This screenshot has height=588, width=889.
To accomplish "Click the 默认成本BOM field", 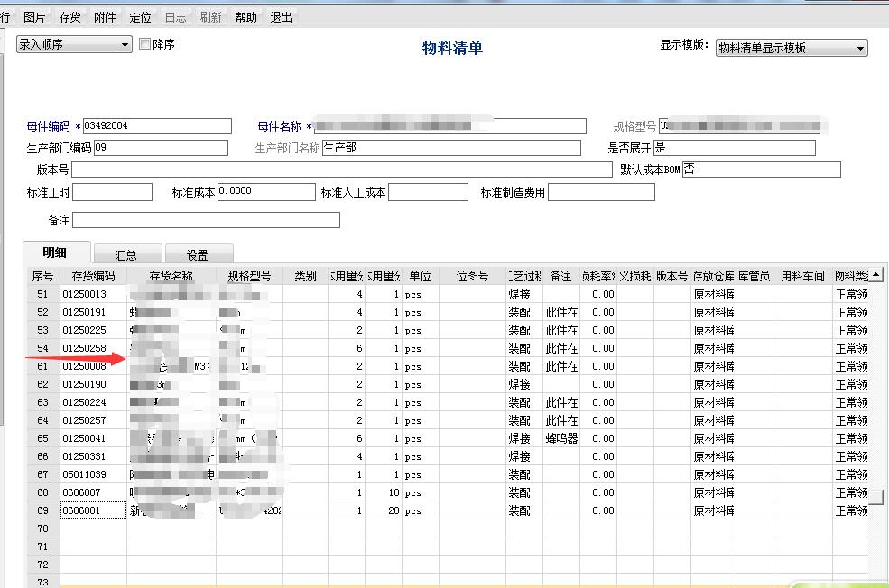I will click(x=762, y=170).
